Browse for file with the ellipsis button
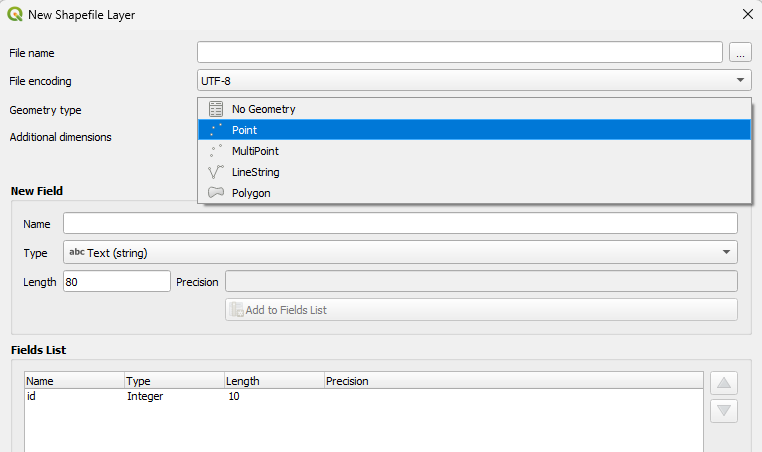 [740, 52]
